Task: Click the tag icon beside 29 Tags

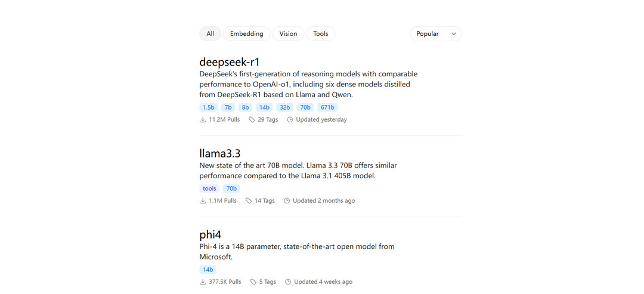Action: click(x=252, y=120)
